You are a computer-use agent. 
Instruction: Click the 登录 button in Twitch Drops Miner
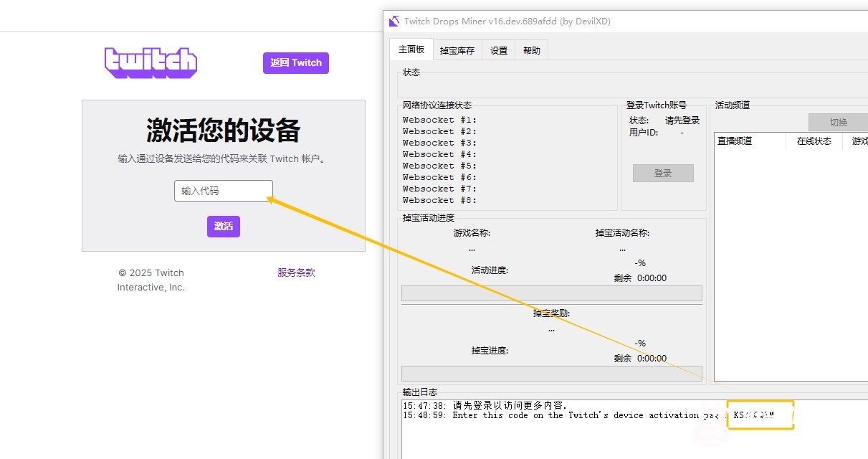click(x=663, y=173)
